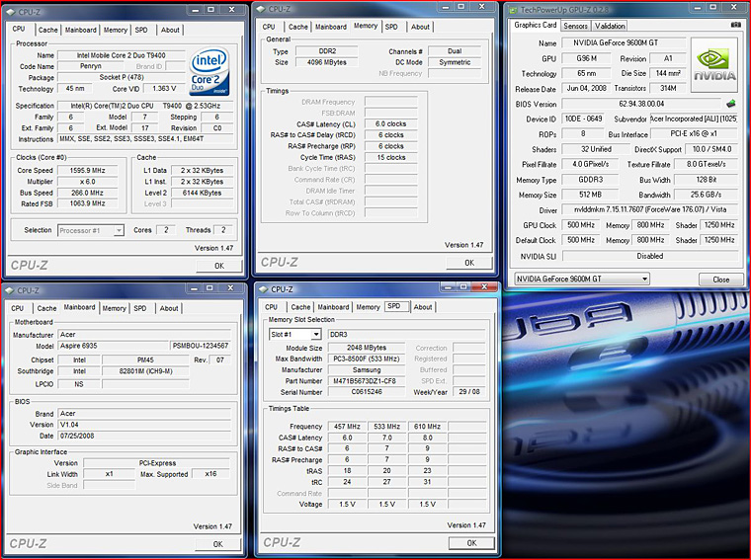Open About tab in the processor CPU-Z window
This screenshot has width=751, height=560.
(x=170, y=30)
